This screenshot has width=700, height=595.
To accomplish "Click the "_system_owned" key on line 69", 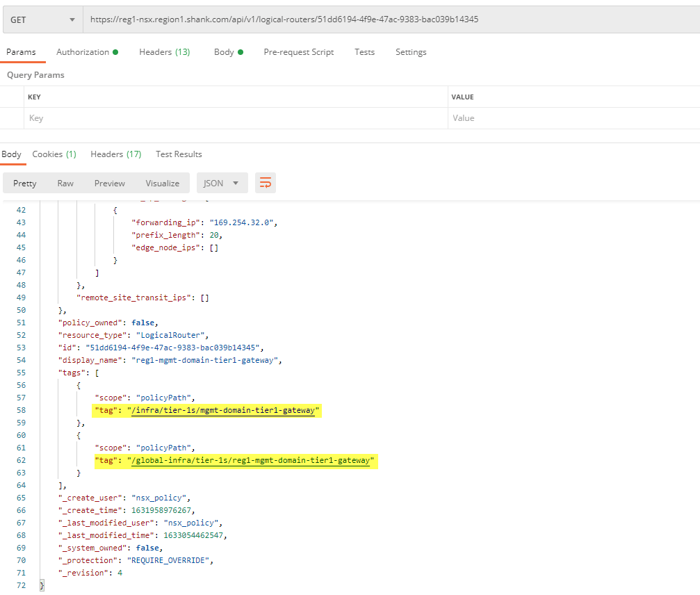I will click(92, 548).
